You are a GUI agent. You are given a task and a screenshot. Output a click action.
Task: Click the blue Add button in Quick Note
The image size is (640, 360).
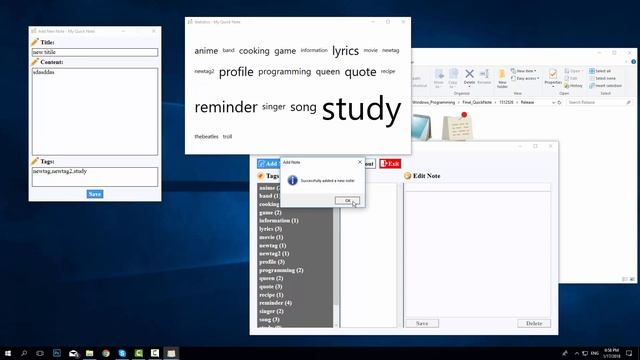click(268, 164)
